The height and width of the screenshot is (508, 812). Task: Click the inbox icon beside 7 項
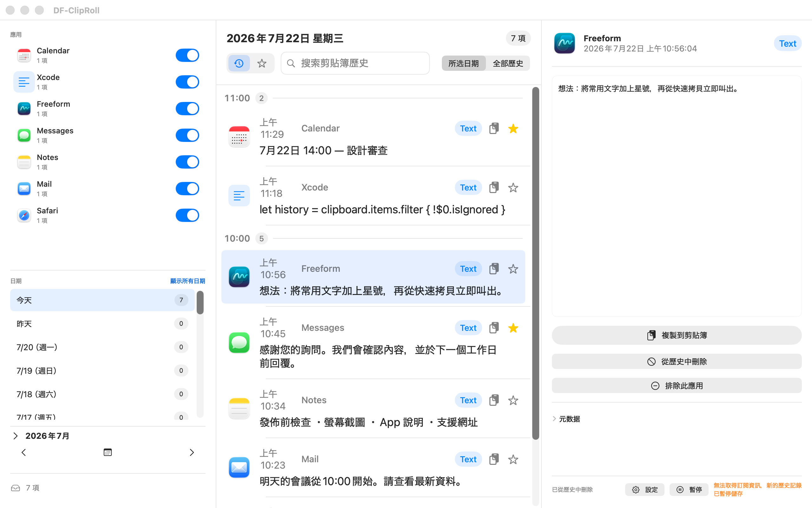pos(16,488)
